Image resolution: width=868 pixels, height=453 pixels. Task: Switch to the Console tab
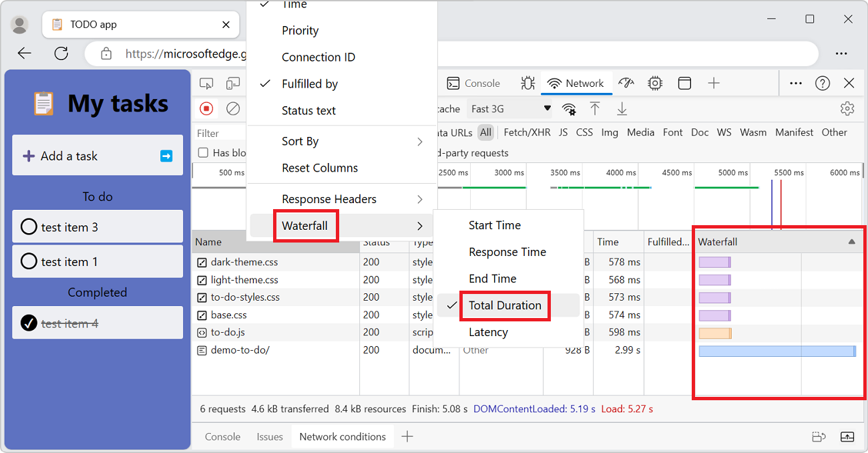coord(474,83)
